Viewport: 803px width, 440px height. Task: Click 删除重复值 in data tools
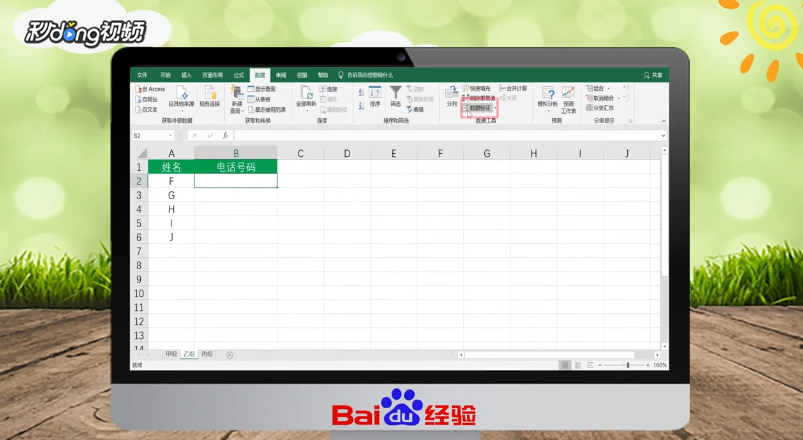(479, 98)
